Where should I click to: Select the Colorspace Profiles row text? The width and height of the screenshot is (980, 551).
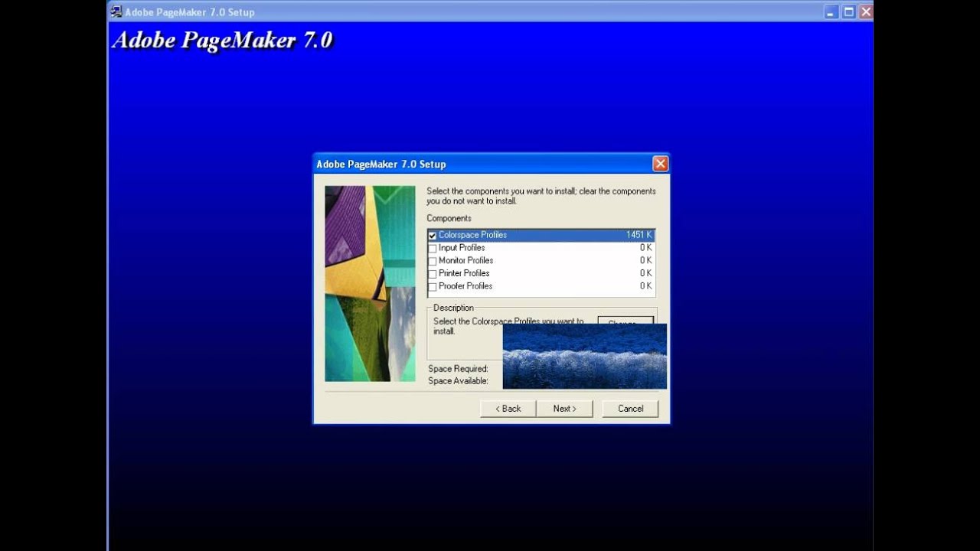click(x=472, y=235)
